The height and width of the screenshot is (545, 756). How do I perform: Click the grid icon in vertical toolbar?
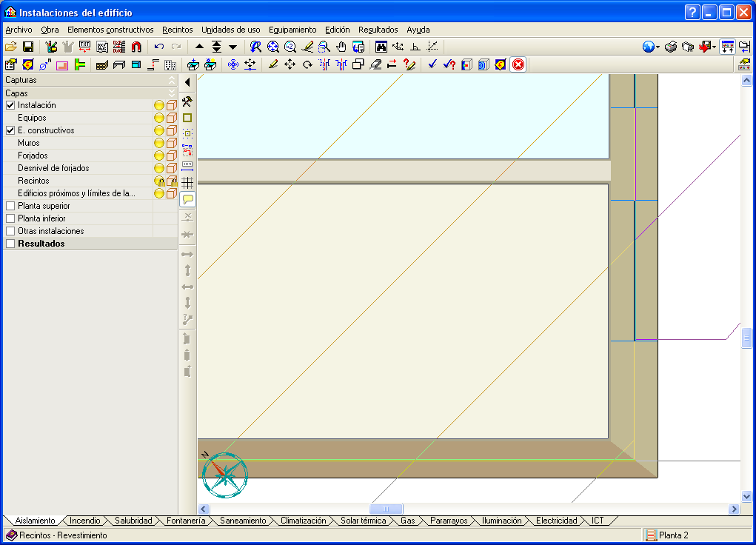(187, 182)
